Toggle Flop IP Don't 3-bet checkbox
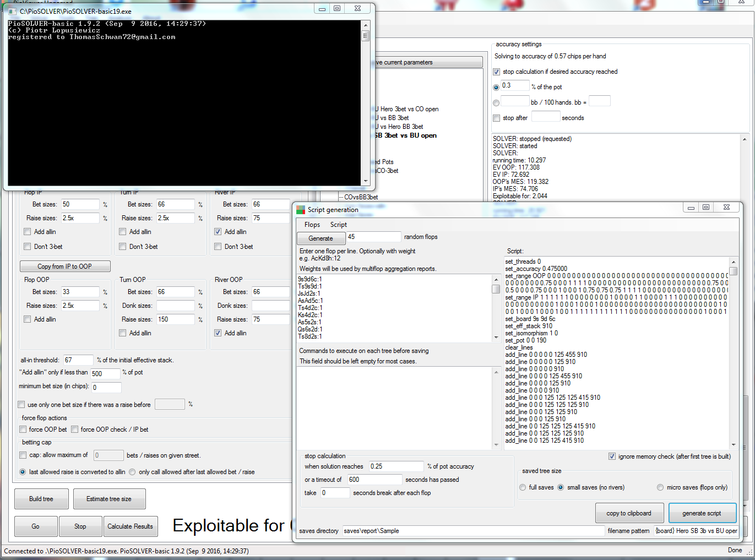The height and width of the screenshot is (560, 755). click(28, 247)
